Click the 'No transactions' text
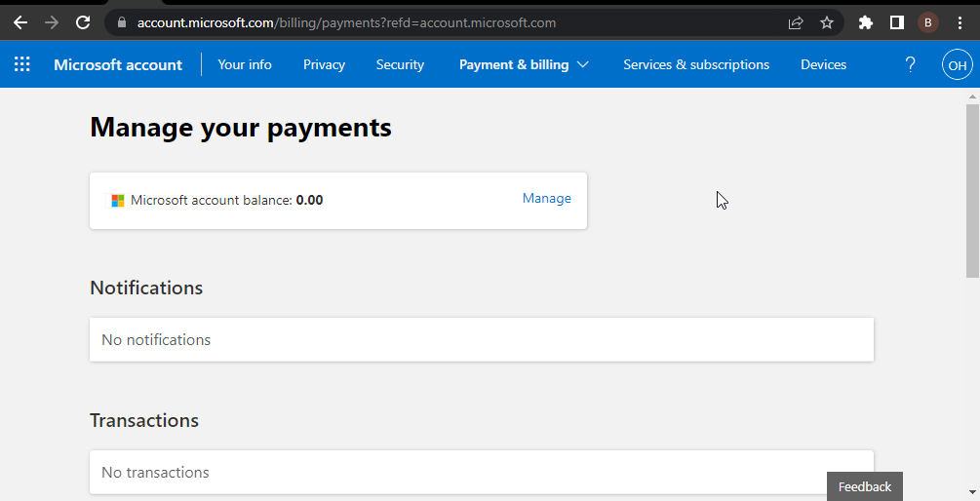 [156, 473]
